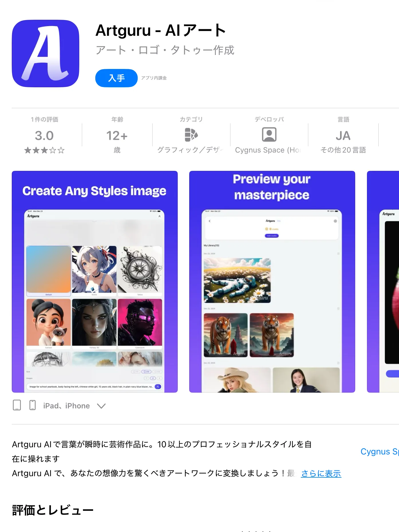Open 'Create Any Styles image' screenshot
Screen dimensions: 399x532
pos(95,282)
